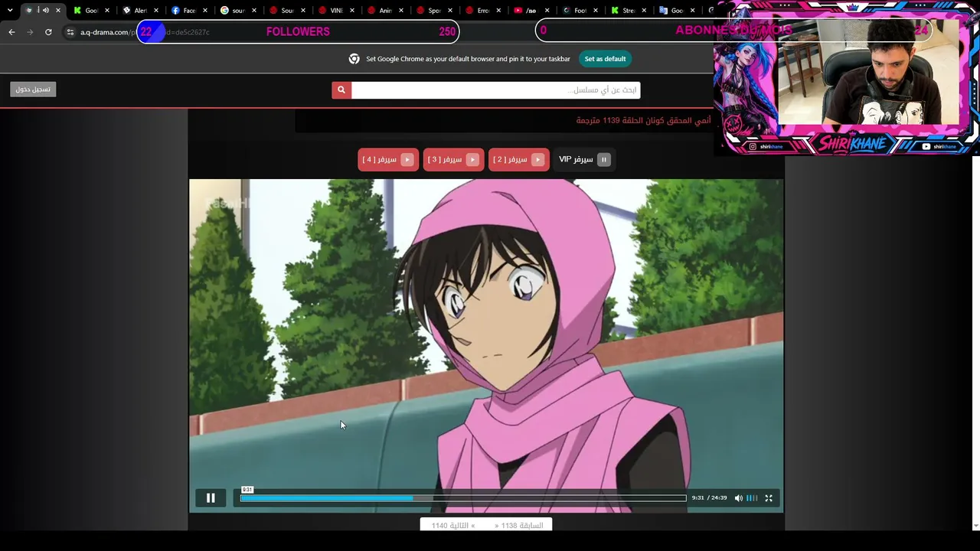Click the a.q-drama.com address bar URL
Image resolution: width=980 pixels, height=551 pixels.
(x=108, y=32)
